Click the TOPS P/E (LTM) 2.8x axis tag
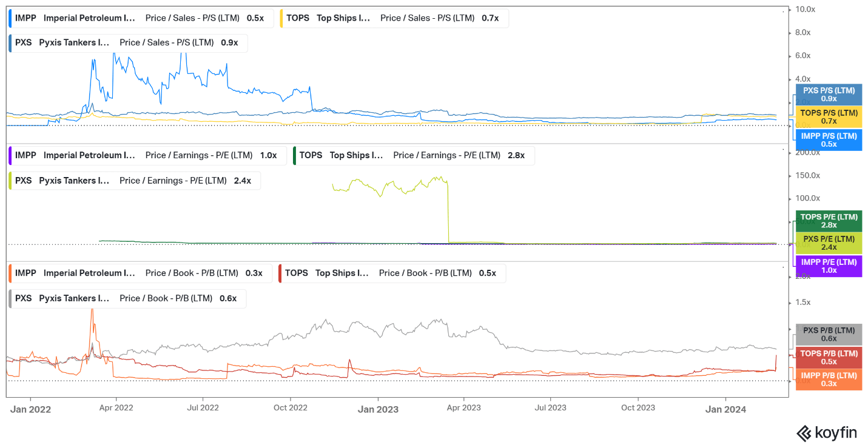 pos(829,221)
